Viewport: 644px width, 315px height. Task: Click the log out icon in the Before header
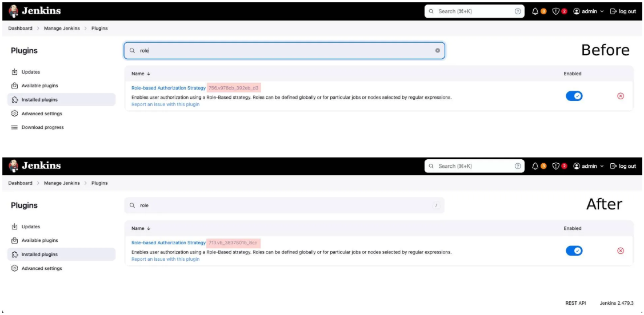[614, 11]
